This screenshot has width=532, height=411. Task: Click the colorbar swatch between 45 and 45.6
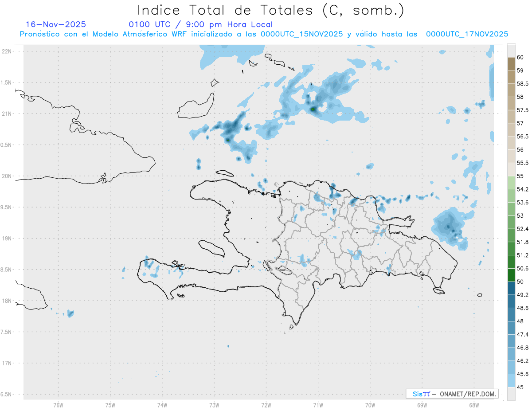511,380
